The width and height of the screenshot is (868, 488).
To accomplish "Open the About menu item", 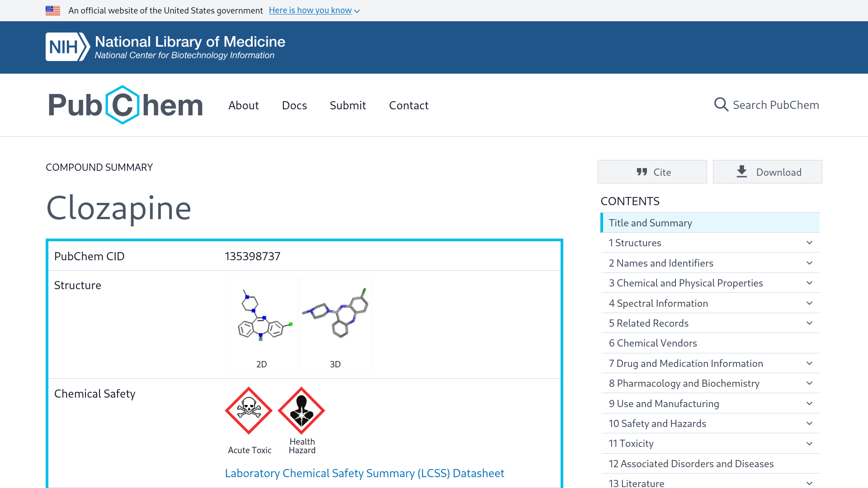I will [243, 105].
